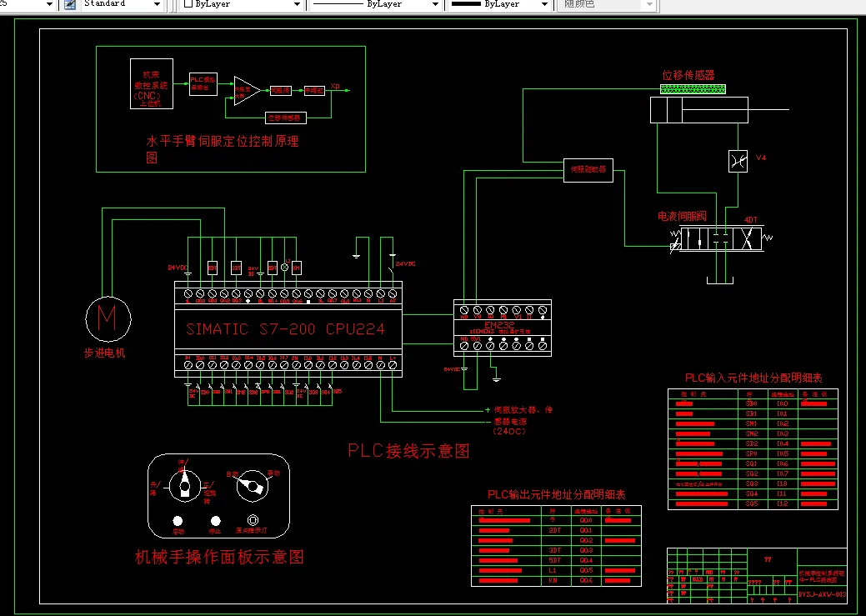
Task: Click the ByLayer color swatch in the toolbar
Action: [189, 5]
